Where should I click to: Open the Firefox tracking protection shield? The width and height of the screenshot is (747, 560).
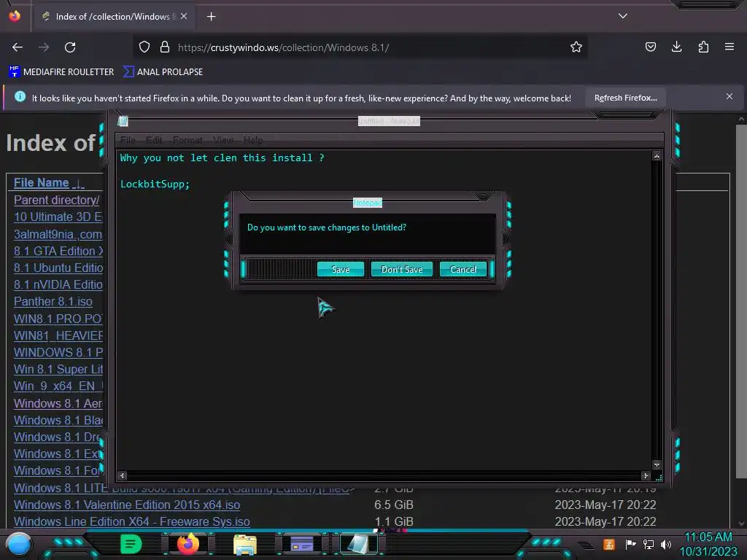144,47
